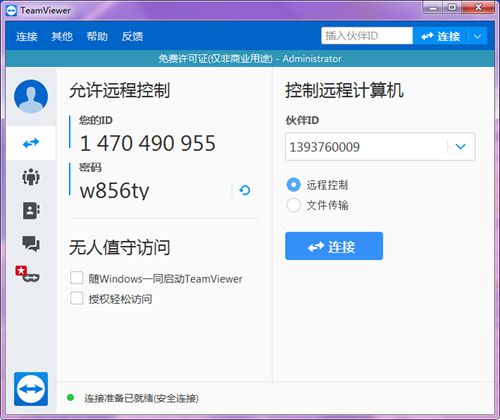The height and width of the screenshot is (420, 500).
Task: Open the profile avatar icon
Action: point(31,96)
